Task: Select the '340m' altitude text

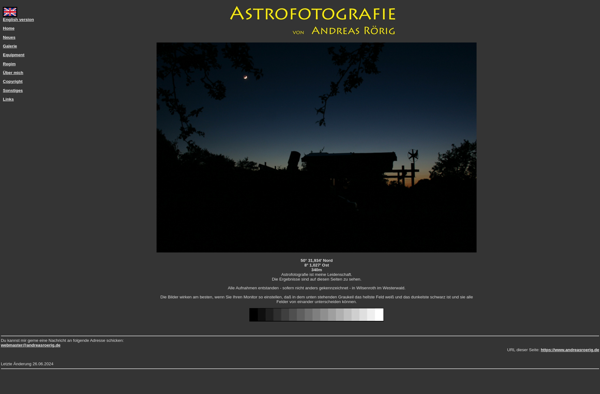Action: (316, 270)
